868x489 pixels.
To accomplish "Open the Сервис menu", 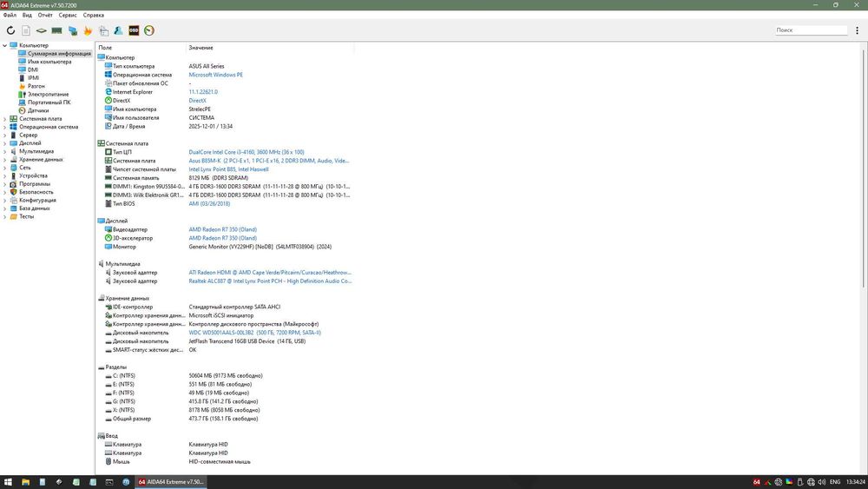I will 68,15.
